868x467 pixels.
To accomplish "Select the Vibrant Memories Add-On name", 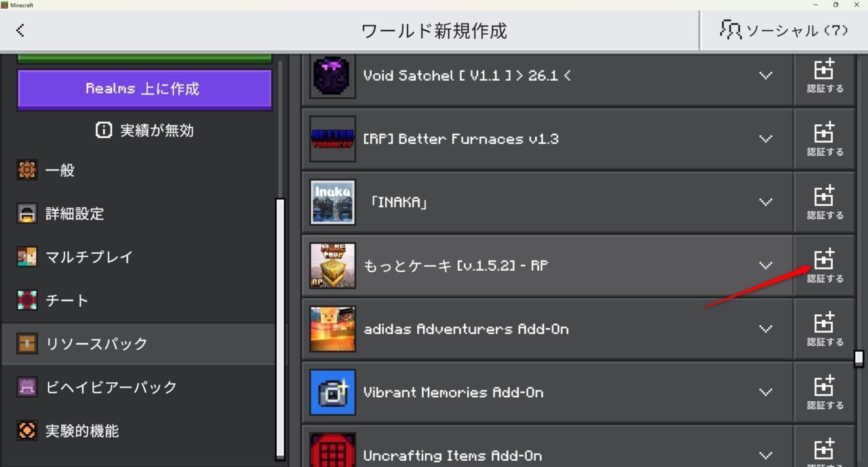I will click(454, 392).
